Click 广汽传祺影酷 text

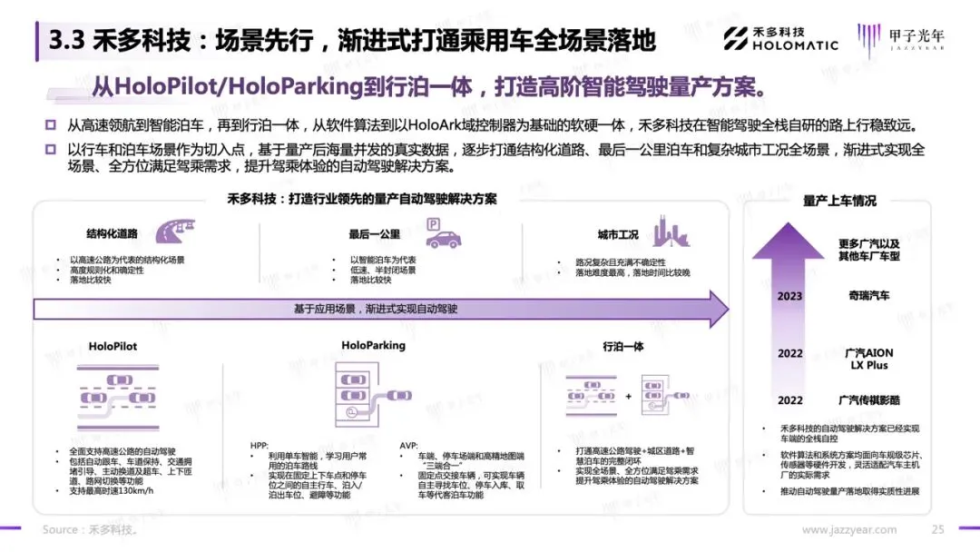(x=868, y=400)
